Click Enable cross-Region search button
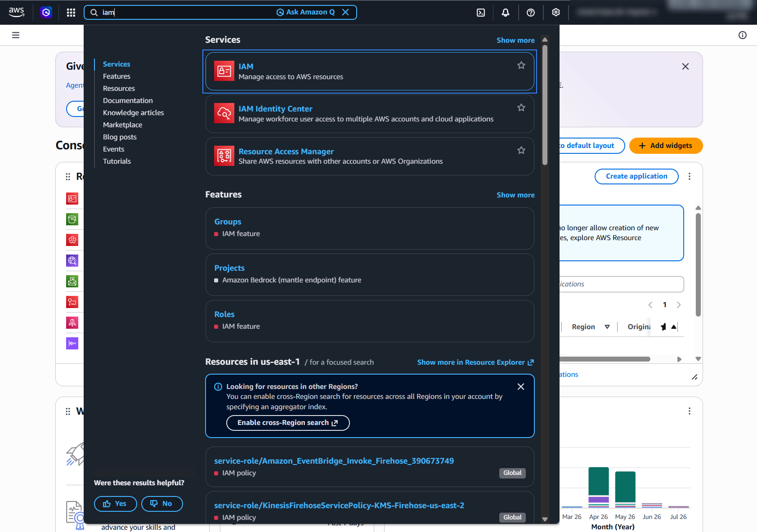This screenshot has height=532, width=757. pos(288,423)
